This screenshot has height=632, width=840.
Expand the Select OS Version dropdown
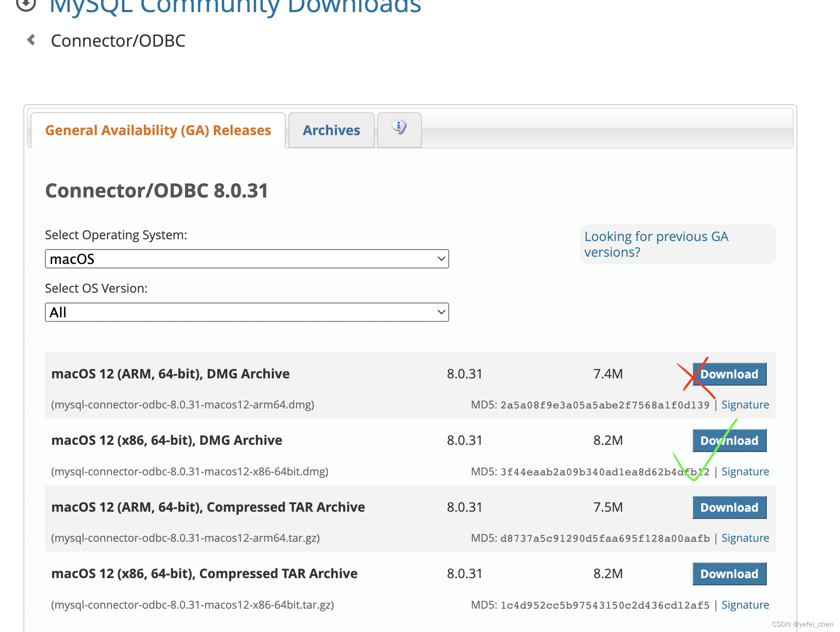[x=247, y=312]
